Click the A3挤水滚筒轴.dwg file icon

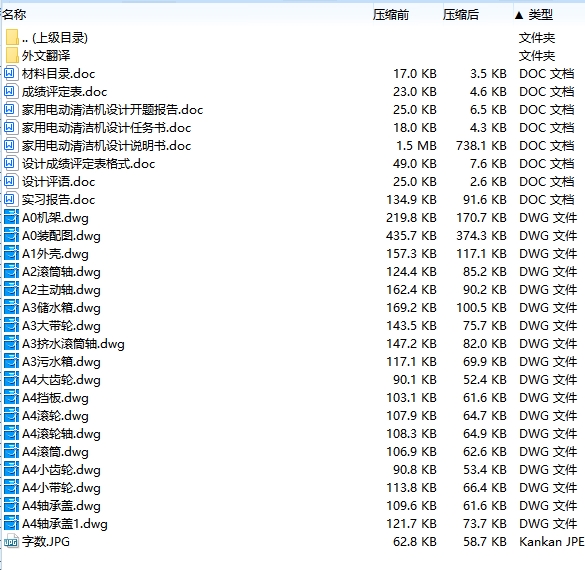11,343
